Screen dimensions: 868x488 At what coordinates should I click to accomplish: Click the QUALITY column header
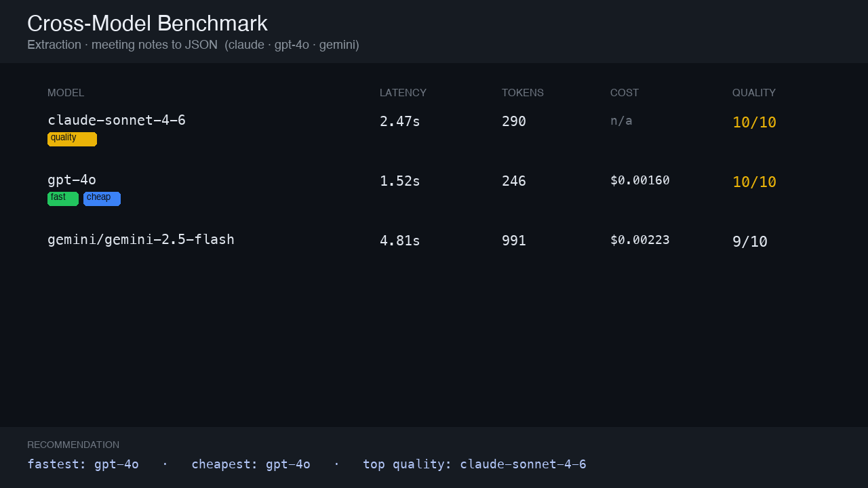754,93
